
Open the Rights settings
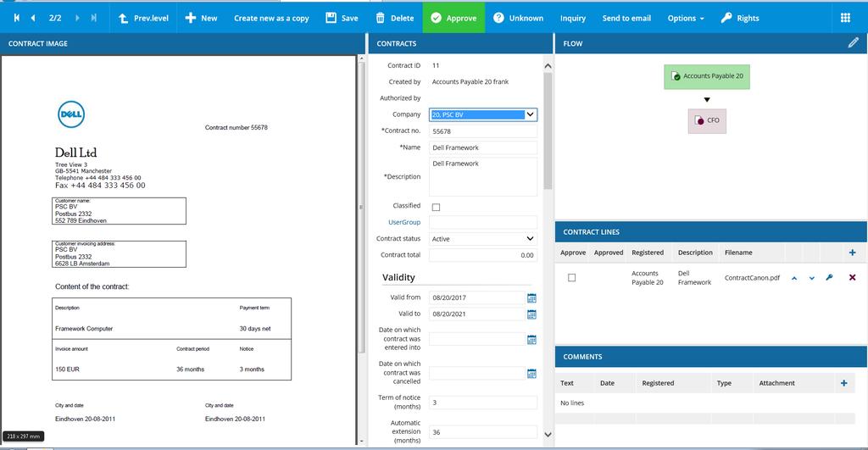739,18
